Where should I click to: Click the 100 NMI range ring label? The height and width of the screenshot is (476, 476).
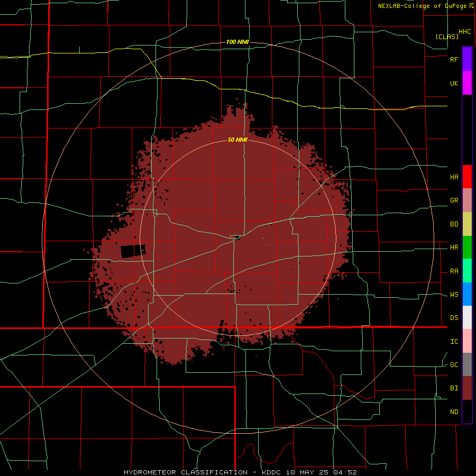[237, 42]
